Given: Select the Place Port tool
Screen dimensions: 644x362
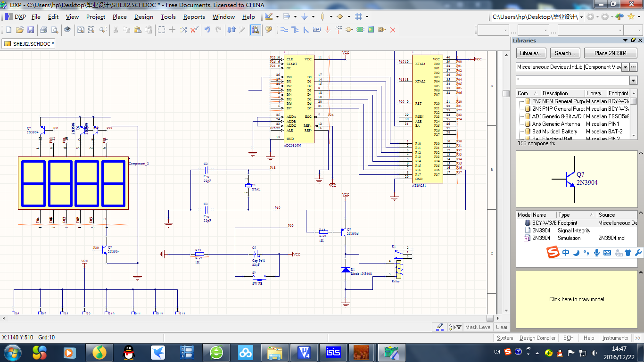Looking at the screenshot, I should click(382, 30).
